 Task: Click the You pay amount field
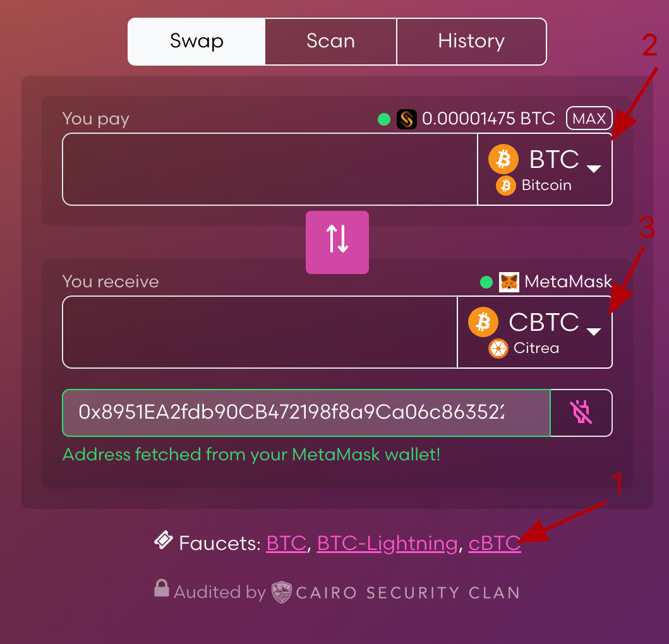pos(270,169)
